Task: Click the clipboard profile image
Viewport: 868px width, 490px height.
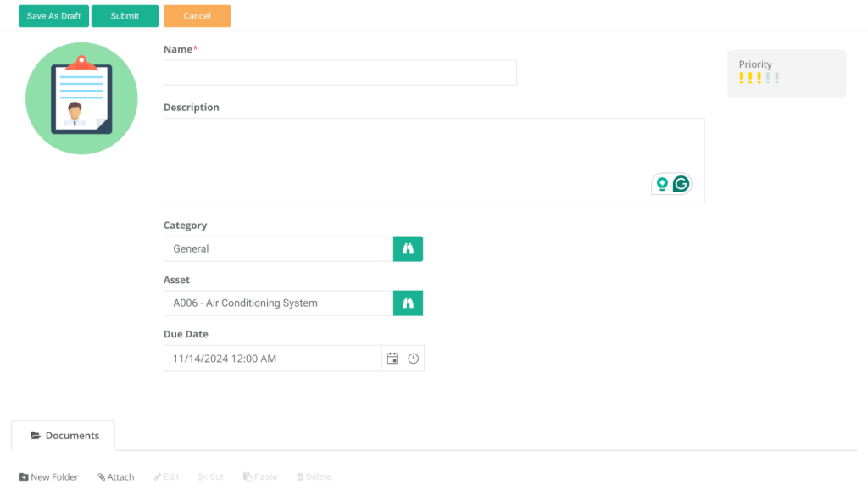Action: point(81,98)
